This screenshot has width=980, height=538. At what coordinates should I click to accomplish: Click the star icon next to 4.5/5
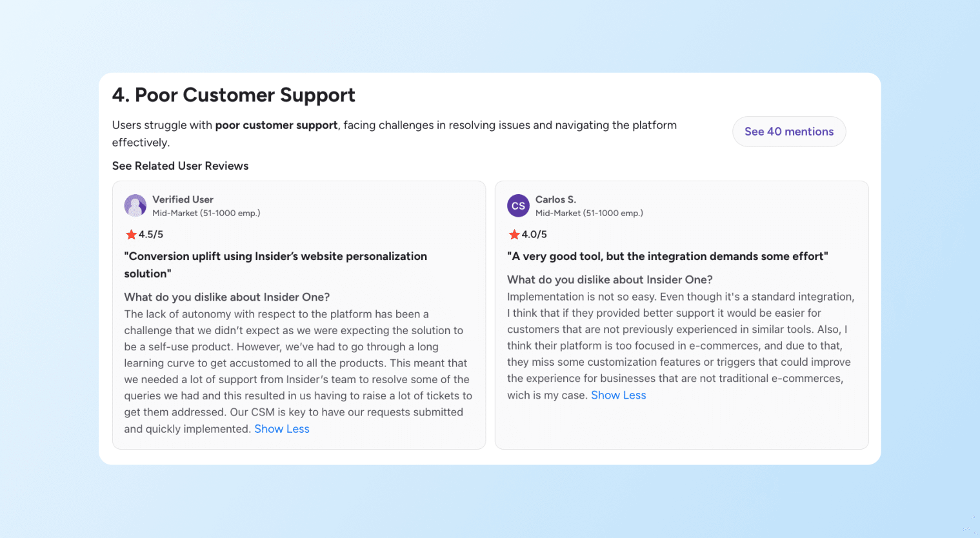click(x=130, y=234)
